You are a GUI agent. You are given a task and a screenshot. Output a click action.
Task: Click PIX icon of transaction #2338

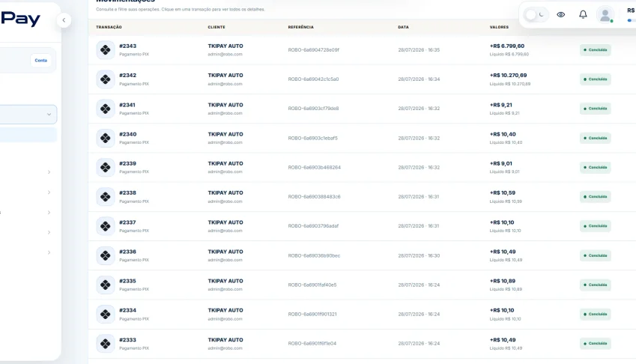click(106, 196)
